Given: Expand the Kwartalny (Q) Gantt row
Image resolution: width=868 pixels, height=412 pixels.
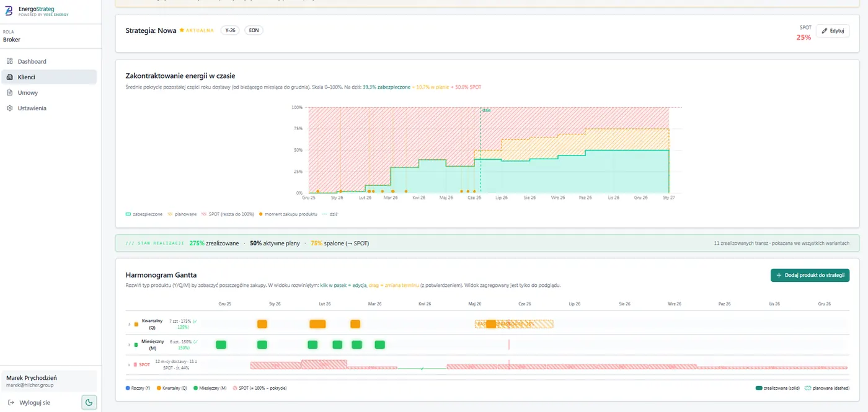Looking at the screenshot, I should click(130, 324).
